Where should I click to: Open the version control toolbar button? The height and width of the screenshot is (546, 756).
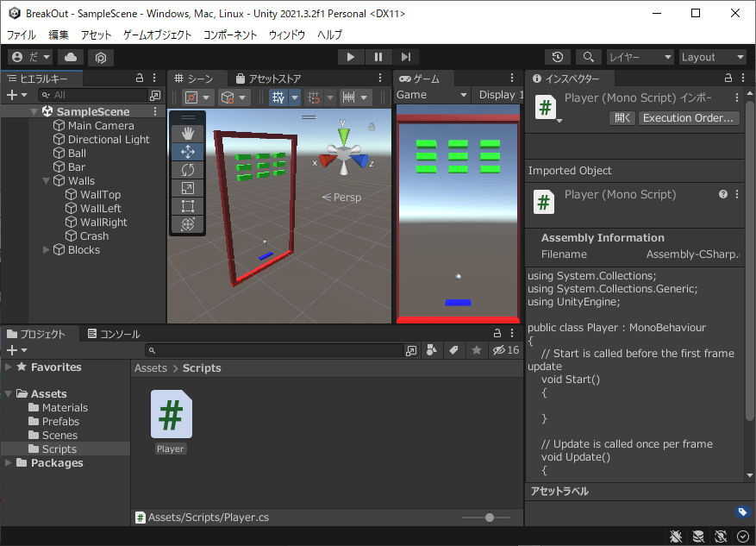[100, 58]
